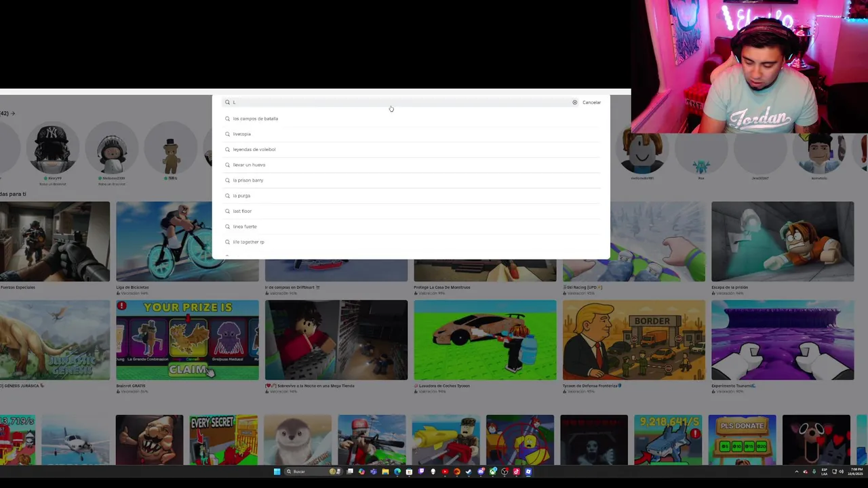Open the ESP language indicator
868x488 pixels.
[825, 472]
